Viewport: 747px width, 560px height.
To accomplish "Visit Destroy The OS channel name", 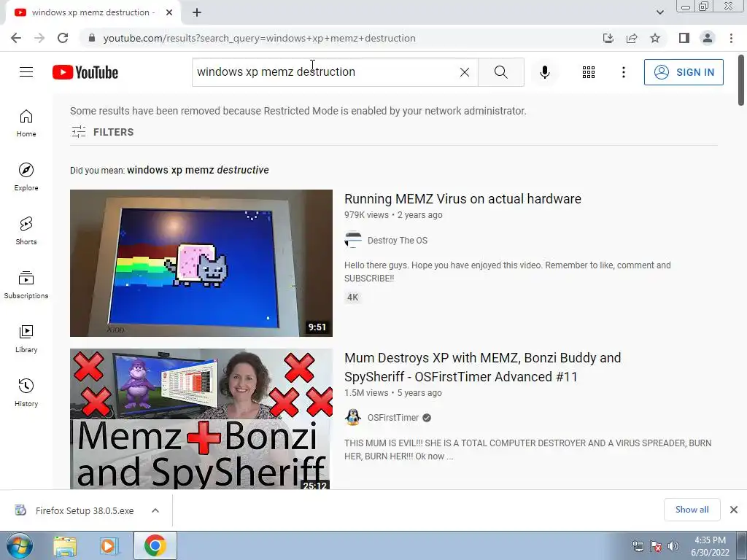I will pos(398,241).
